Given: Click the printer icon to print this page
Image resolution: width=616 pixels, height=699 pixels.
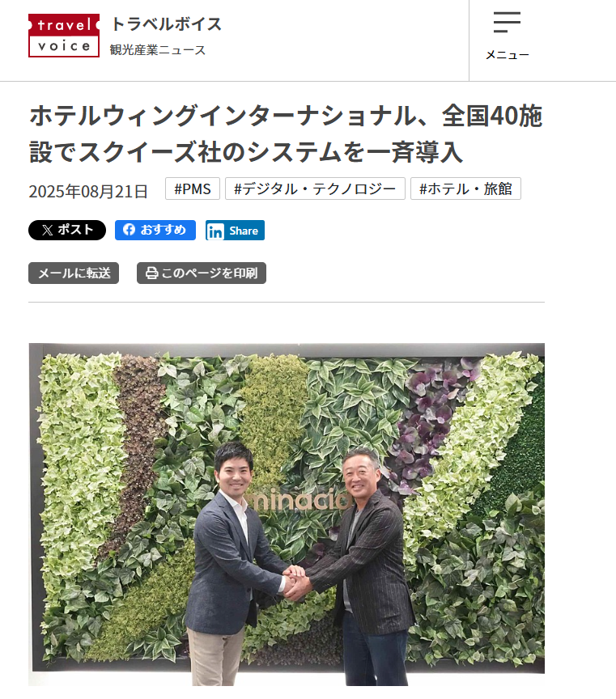Looking at the screenshot, I should click(151, 273).
